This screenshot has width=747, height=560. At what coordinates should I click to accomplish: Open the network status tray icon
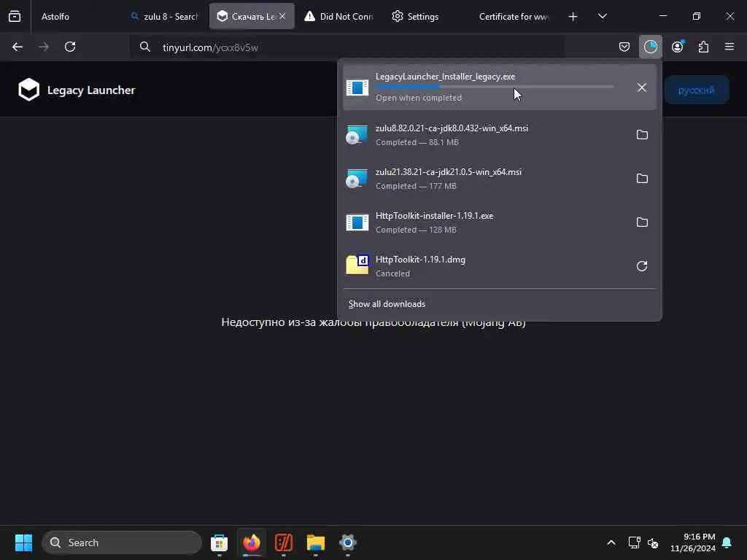pyautogui.click(x=634, y=542)
